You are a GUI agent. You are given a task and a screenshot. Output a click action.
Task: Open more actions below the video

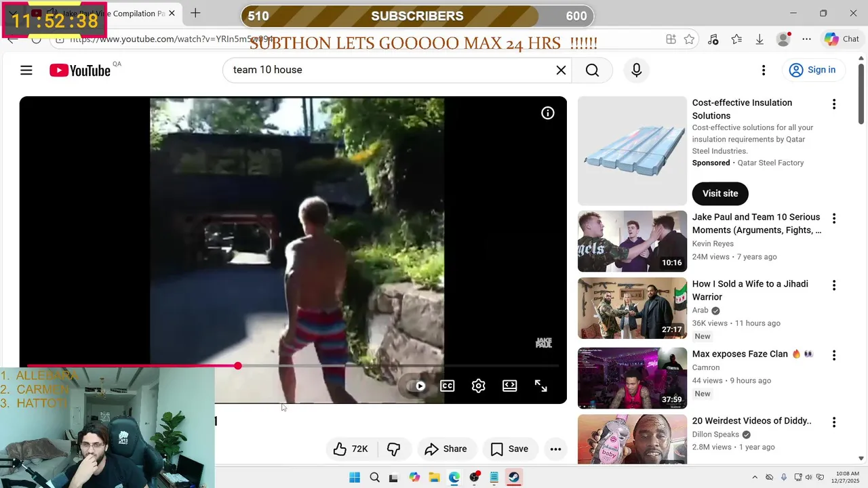(x=555, y=449)
